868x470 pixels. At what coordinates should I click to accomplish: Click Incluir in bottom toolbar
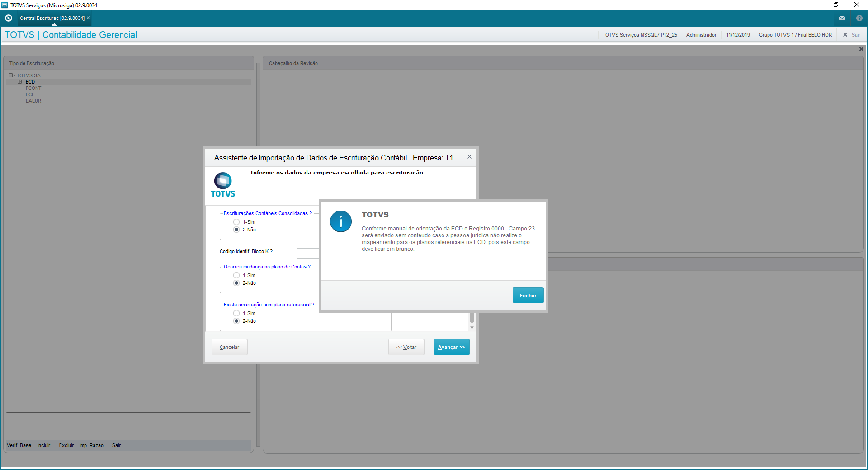pyautogui.click(x=44, y=445)
